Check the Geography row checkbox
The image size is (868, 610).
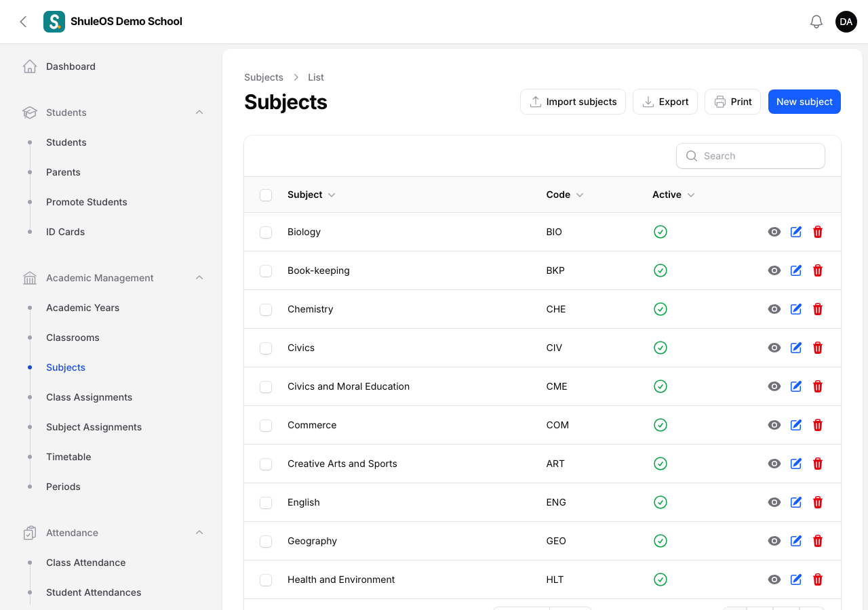[266, 542]
